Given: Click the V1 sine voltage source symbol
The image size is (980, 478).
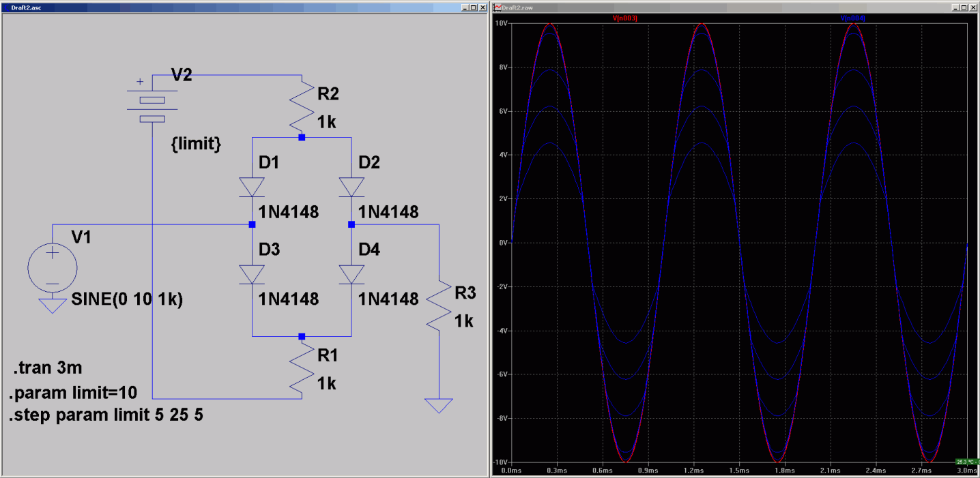Looking at the screenshot, I should coord(53,268).
